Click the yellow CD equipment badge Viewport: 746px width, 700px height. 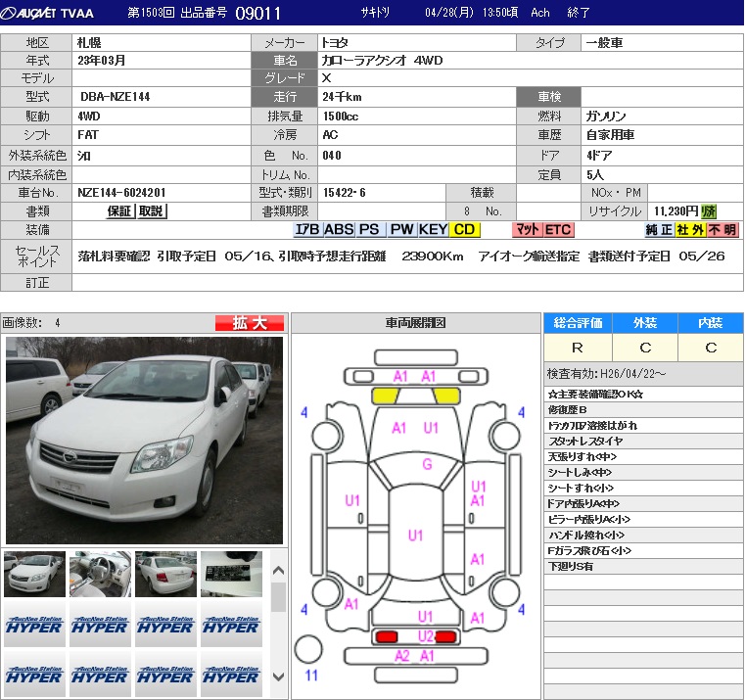pos(464,230)
